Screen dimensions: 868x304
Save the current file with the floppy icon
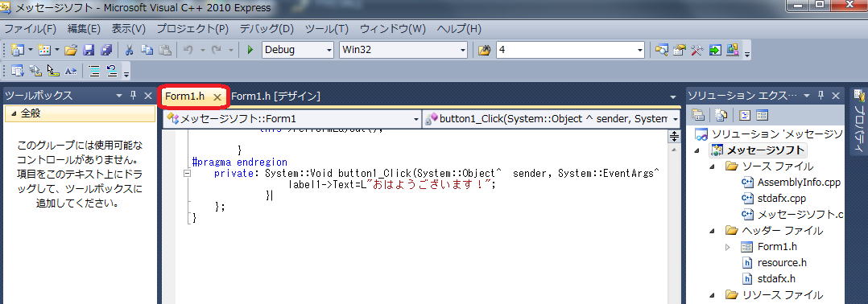89,51
